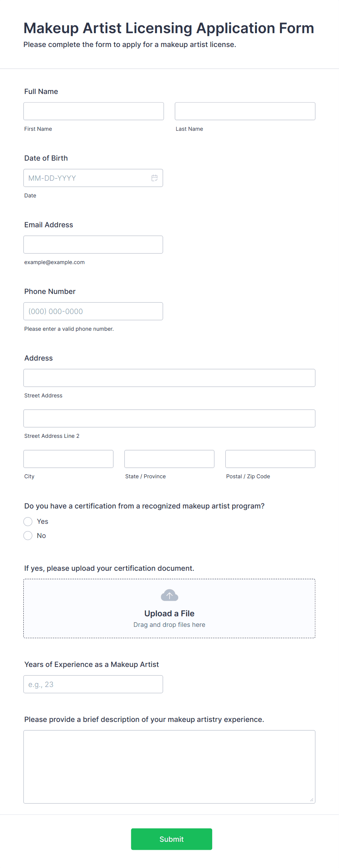Click the Date of Birth input
This screenshot has height=868, width=339.
point(93,178)
